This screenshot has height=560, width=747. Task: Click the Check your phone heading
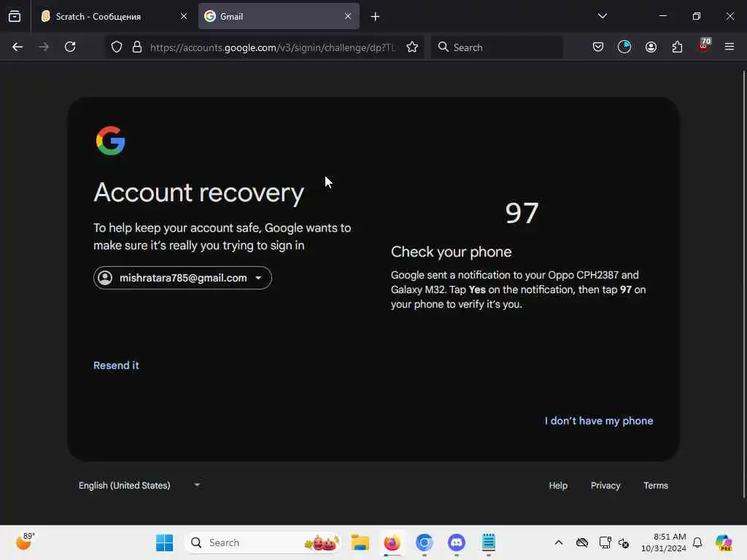pyautogui.click(x=451, y=252)
